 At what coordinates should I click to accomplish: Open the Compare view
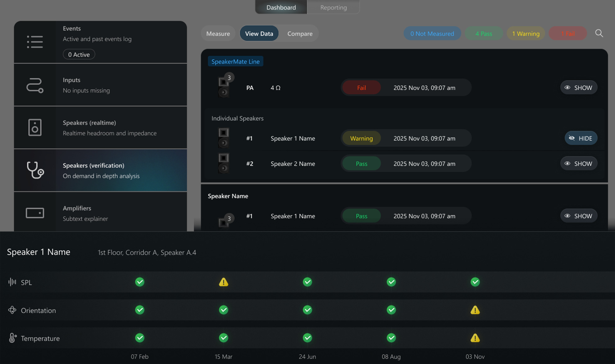[x=299, y=33]
